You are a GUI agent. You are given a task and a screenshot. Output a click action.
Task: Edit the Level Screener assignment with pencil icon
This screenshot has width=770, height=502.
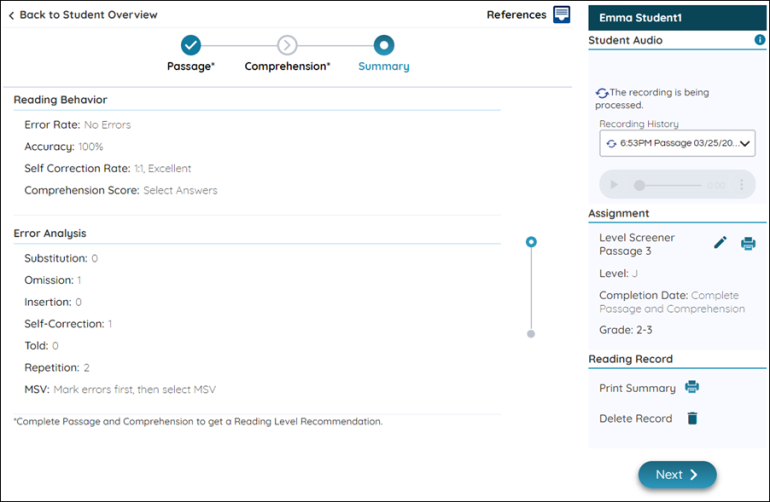[x=720, y=243]
